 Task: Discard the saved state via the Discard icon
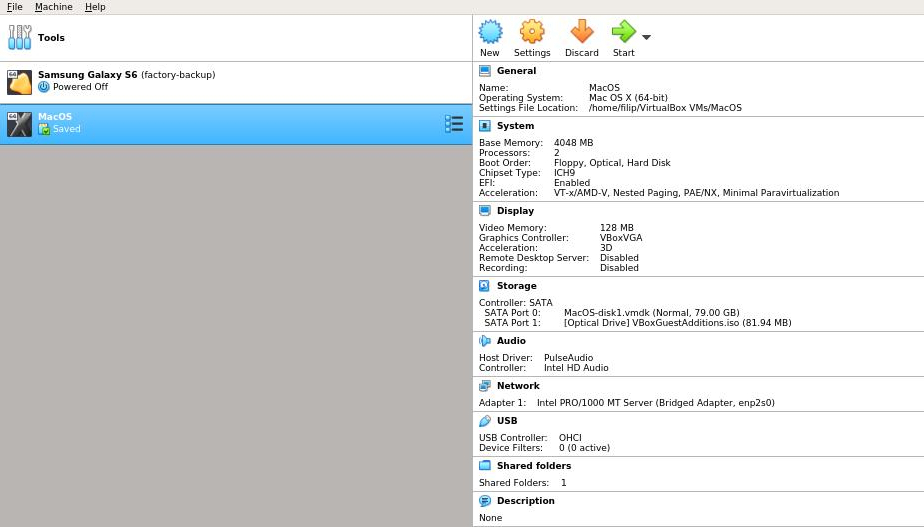pyautogui.click(x=582, y=32)
